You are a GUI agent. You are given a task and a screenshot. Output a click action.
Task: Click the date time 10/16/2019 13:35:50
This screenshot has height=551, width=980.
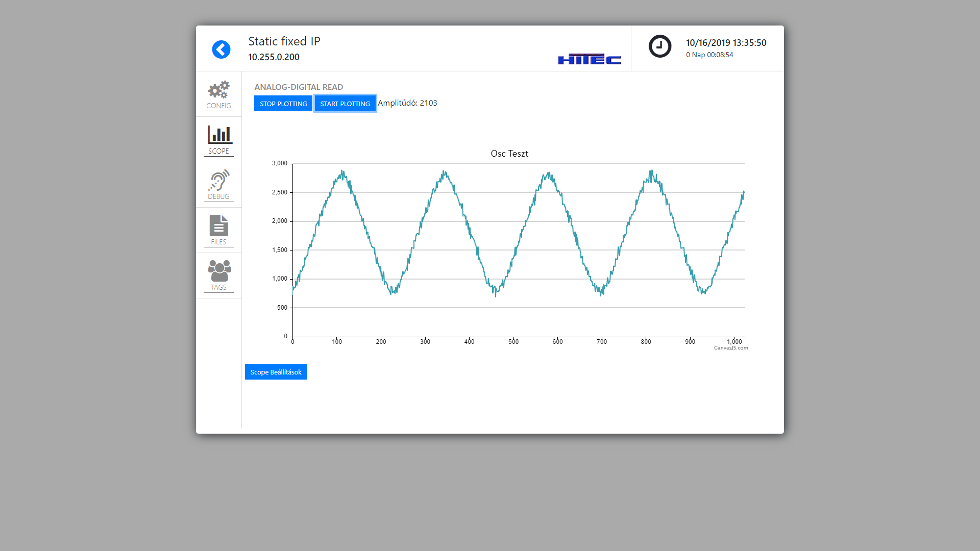click(726, 43)
